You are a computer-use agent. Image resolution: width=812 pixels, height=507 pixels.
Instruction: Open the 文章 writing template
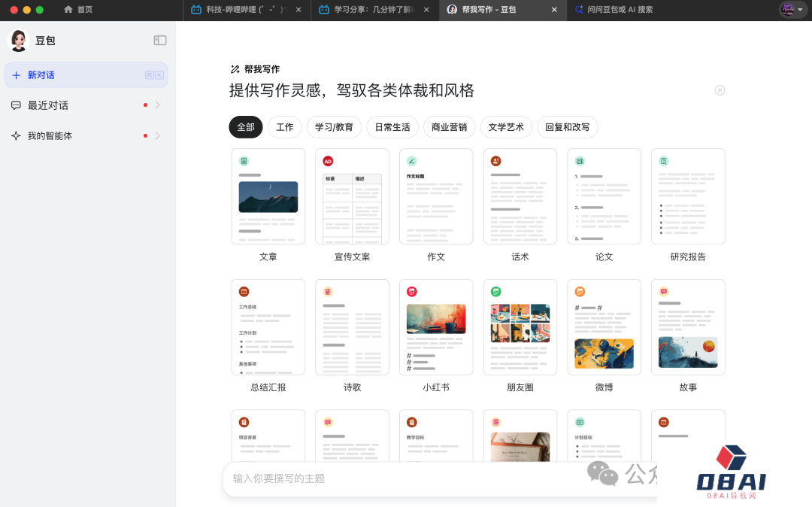[268, 196]
